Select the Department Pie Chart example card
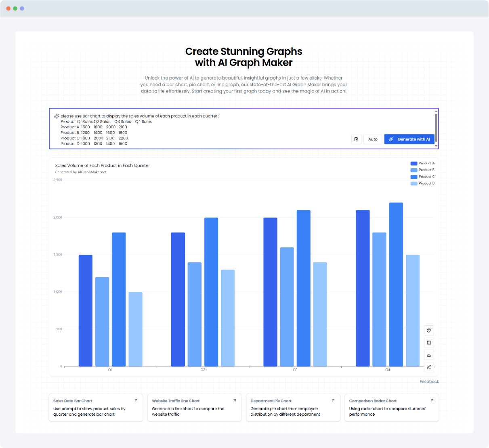 click(x=293, y=408)
